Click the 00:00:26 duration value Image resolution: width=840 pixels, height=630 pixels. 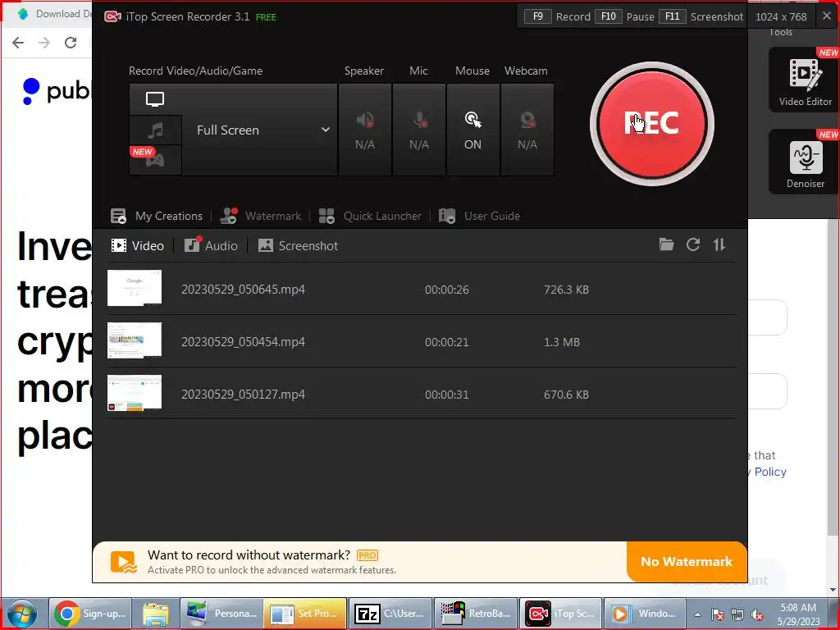(447, 290)
